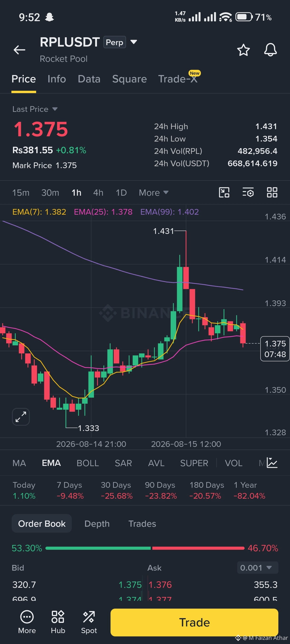Tap best ask price 1.376 in order book
290x644 pixels.
(x=160, y=584)
